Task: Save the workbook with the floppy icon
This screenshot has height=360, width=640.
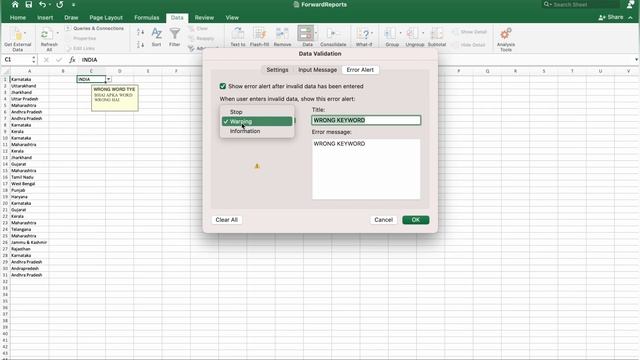Action: [29, 4]
